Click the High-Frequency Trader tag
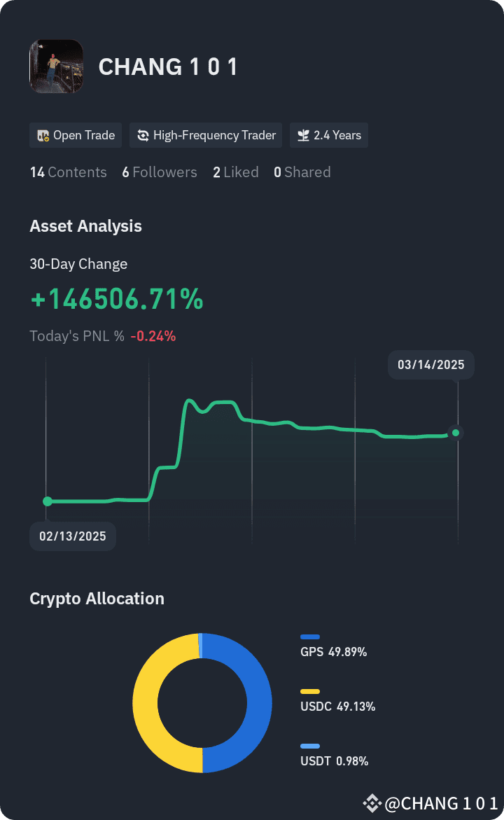The width and height of the screenshot is (504, 820). pyautogui.click(x=206, y=135)
